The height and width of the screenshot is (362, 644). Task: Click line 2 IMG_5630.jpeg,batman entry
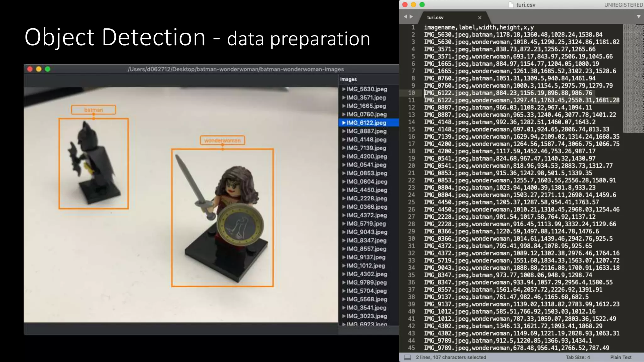[x=513, y=35]
